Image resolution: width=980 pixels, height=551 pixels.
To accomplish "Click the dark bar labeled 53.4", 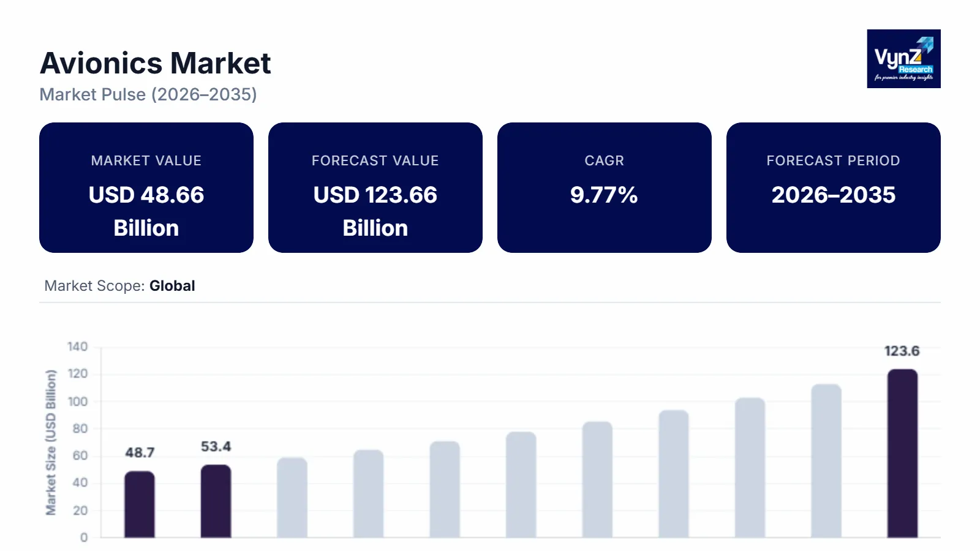I will pyautogui.click(x=216, y=501).
